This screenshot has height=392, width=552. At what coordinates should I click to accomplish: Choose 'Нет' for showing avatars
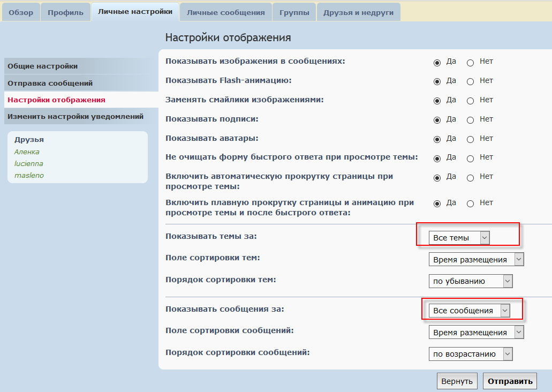[471, 139]
